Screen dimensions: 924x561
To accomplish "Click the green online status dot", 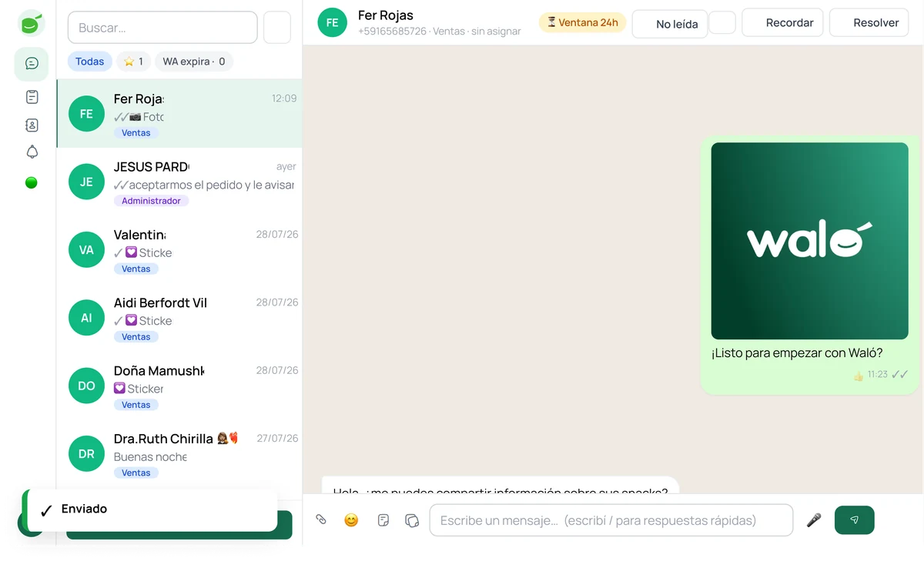I will pos(32,182).
